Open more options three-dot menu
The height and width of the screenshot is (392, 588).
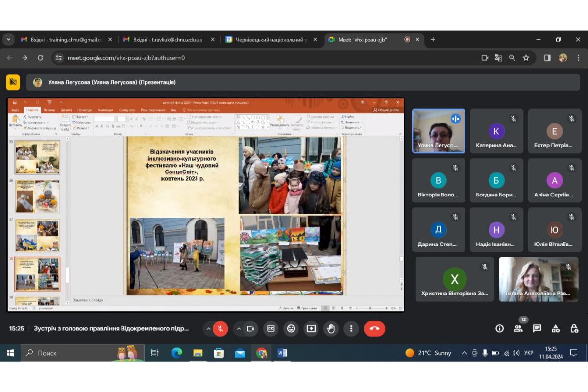[x=351, y=329]
